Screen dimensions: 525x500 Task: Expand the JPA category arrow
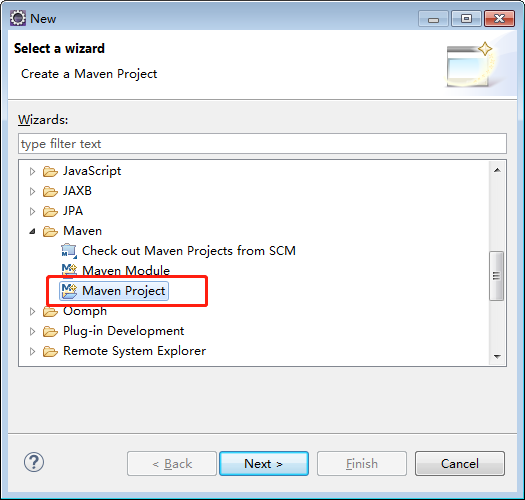[x=32, y=211]
